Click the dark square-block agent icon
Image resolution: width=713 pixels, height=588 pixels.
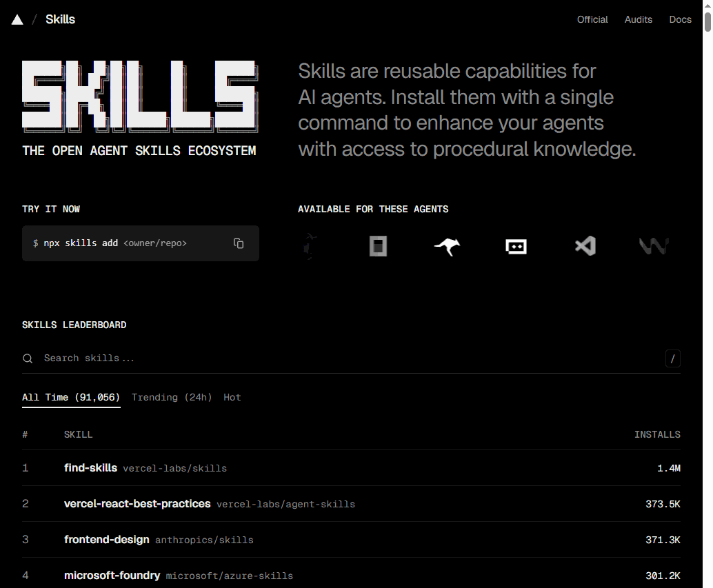tap(378, 246)
